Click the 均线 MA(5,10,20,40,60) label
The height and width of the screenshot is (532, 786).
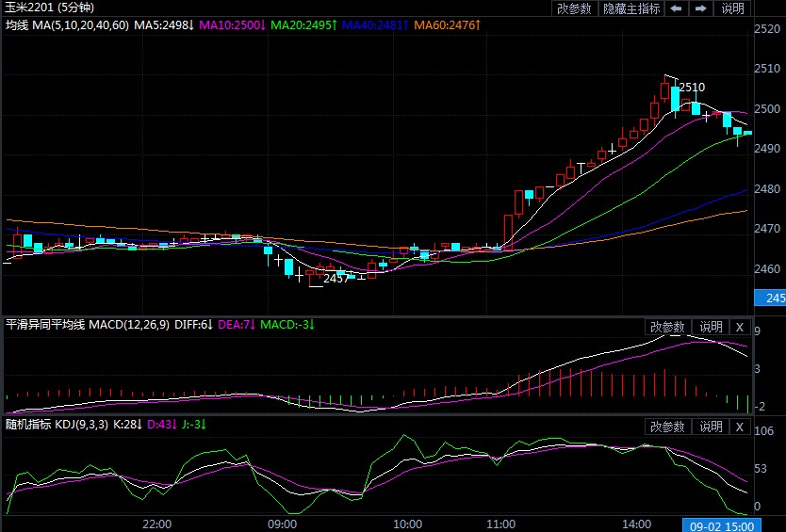(67, 25)
